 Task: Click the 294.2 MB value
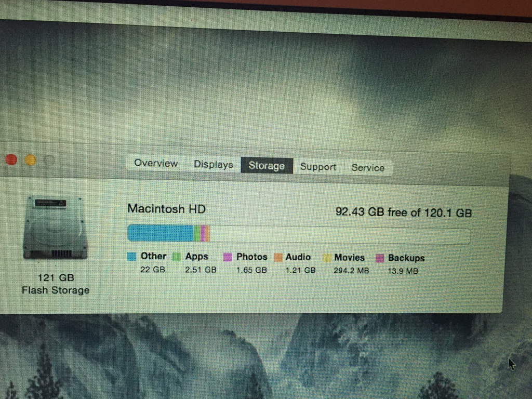pyautogui.click(x=351, y=271)
